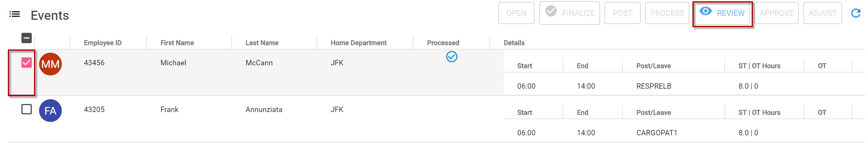
Task: Open the Events list menu icon
Action: (x=14, y=14)
